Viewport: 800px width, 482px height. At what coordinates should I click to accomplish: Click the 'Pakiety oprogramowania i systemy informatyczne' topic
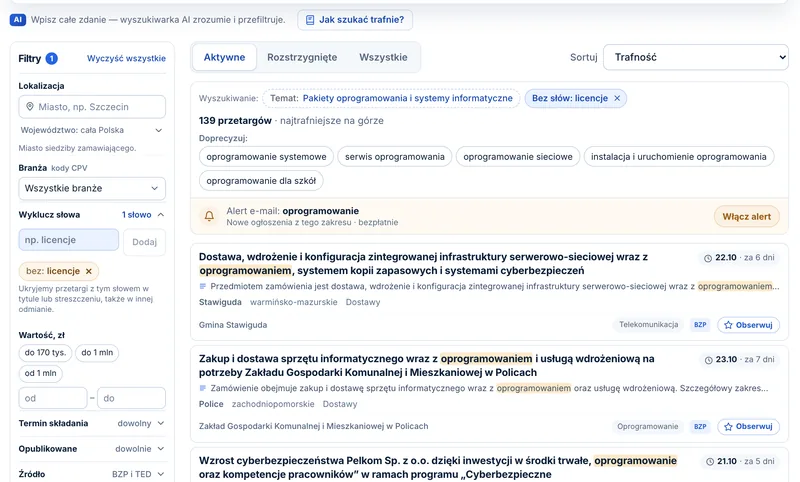click(407, 98)
